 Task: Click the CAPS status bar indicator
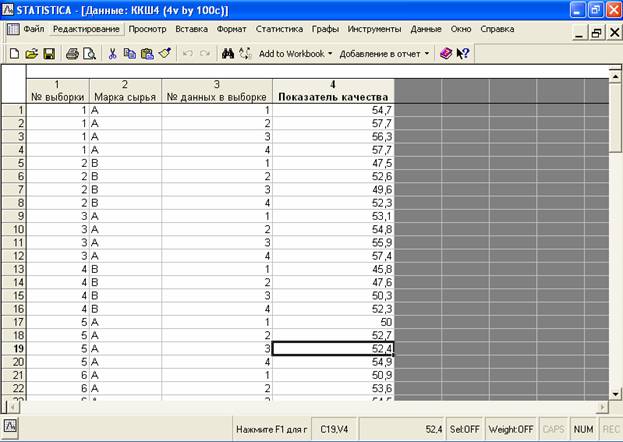(x=553, y=429)
